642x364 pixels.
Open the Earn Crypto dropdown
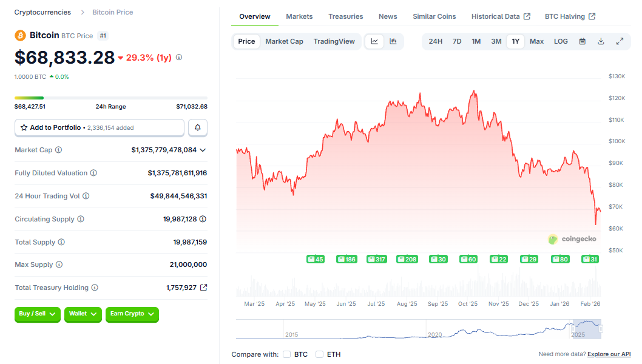(x=132, y=314)
